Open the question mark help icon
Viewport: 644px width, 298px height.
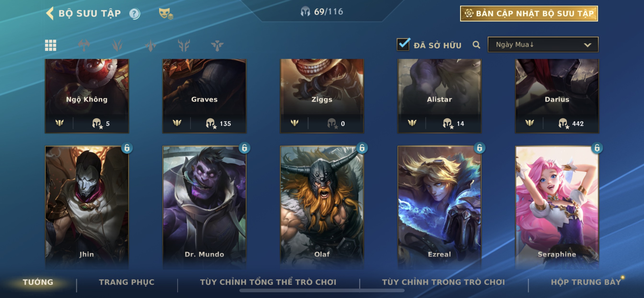[134, 13]
